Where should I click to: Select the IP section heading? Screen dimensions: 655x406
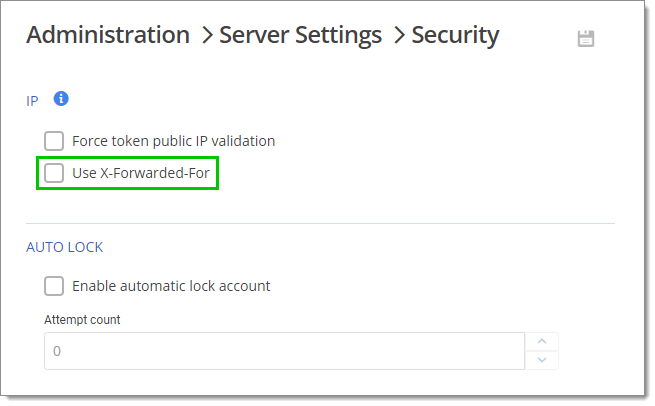click(x=32, y=101)
